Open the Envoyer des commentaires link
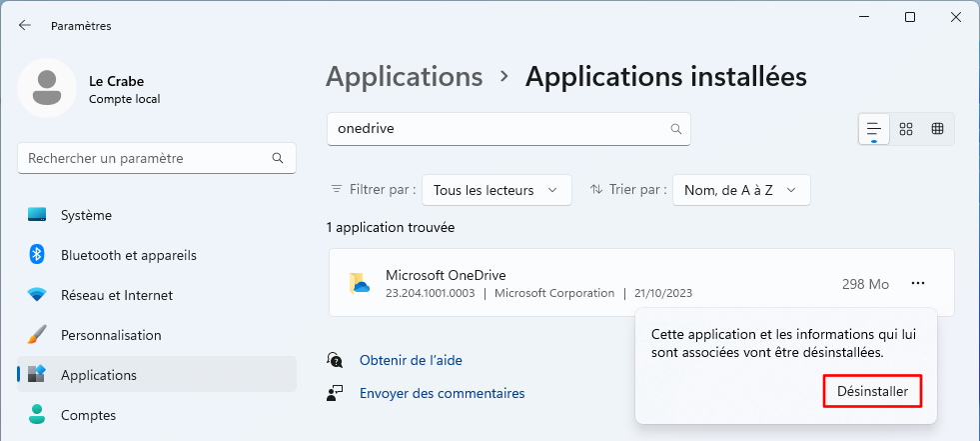Image resolution: width=980 pixels, height=441 pixels. tap(442, 393)
